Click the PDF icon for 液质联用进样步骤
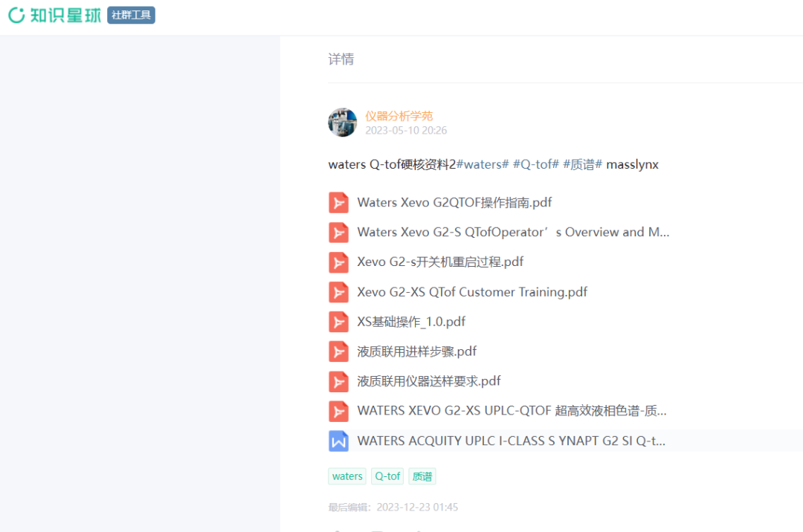The width and height of the screenshot is (803, 532). [x=338, y=351]
